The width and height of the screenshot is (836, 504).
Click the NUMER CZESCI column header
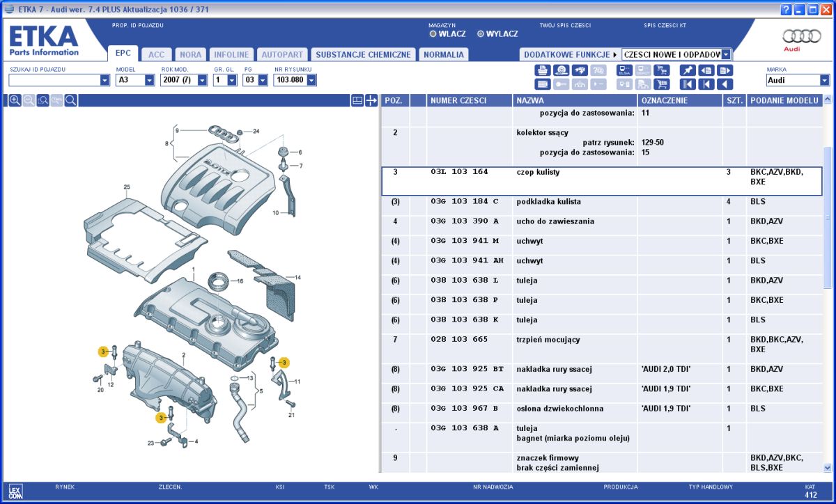pyautogui.click(x=469, y=100)
